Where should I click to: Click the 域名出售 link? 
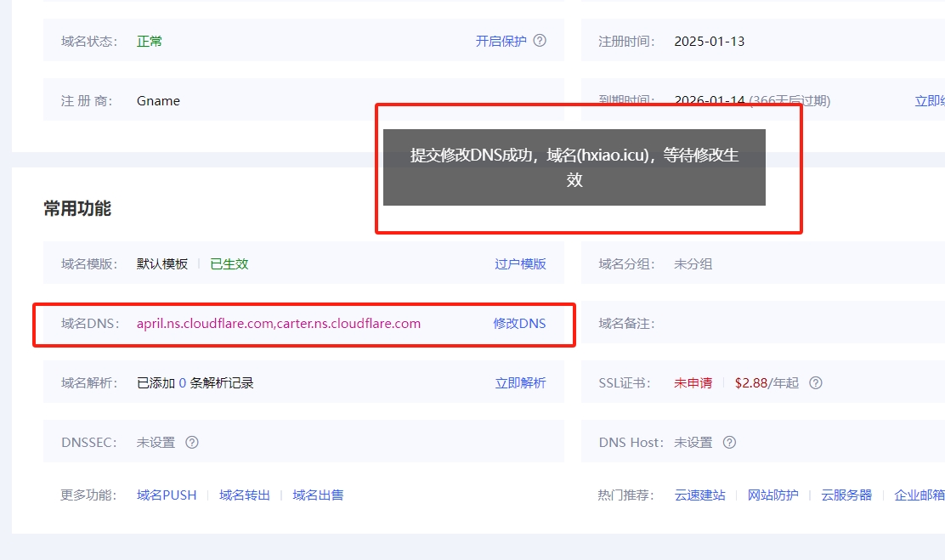[318, 495]
